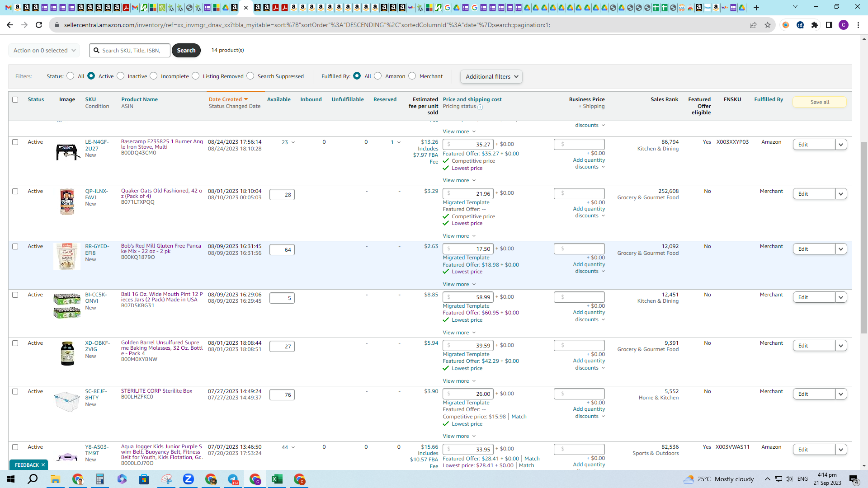The image size is (868, 488).
Task: Expand the Additional filters dropdown
Action: point(491,77)
